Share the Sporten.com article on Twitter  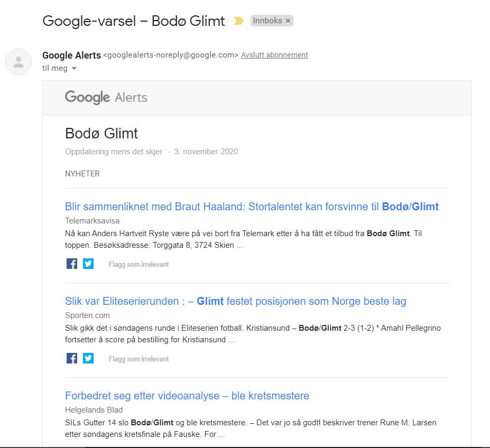click(88, 358)
